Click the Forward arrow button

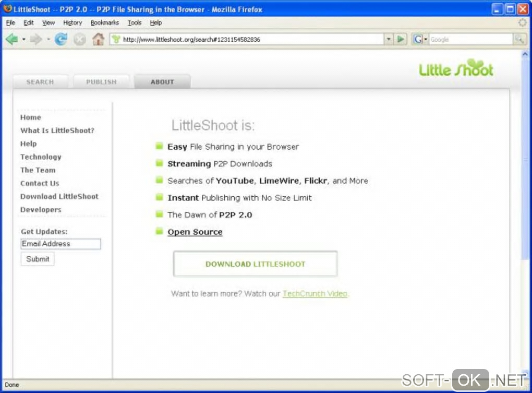[35, 39]
